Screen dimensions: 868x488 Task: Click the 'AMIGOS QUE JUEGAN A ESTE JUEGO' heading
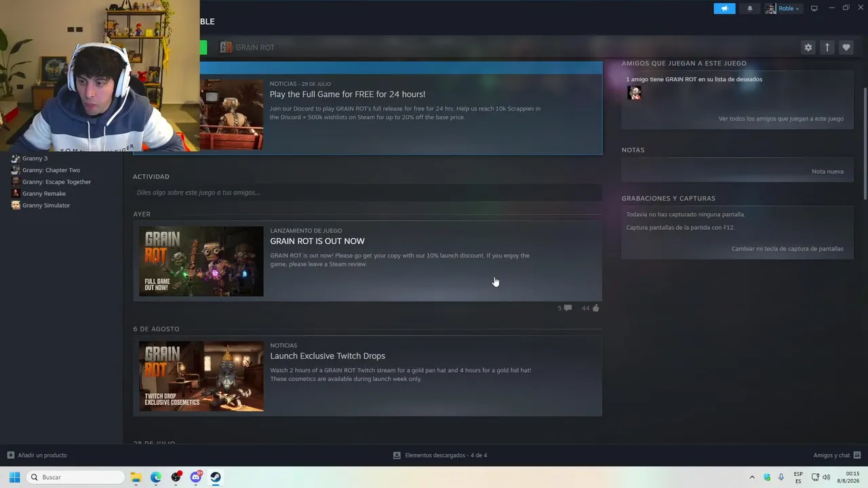[684, 63]
